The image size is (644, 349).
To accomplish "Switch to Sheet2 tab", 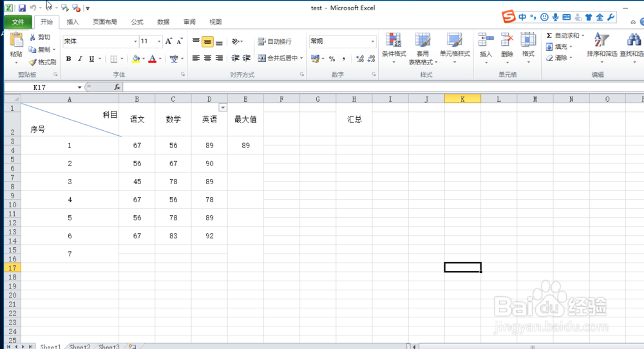I will 80,346.
